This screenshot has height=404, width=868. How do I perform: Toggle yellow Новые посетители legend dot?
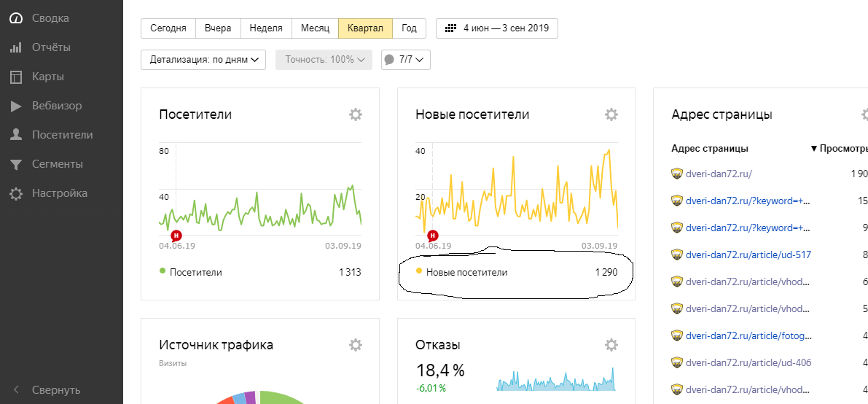(x=418, y=271)
